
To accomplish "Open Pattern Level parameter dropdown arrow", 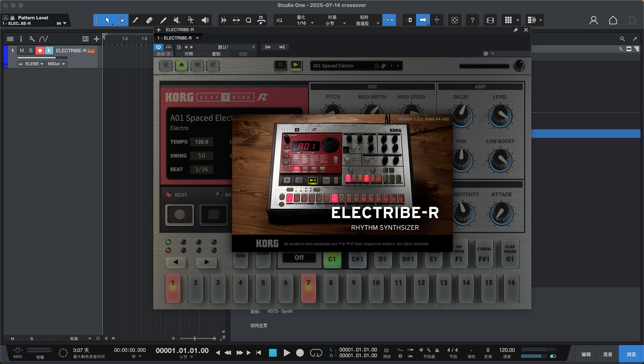I will (x=64, y=23).
